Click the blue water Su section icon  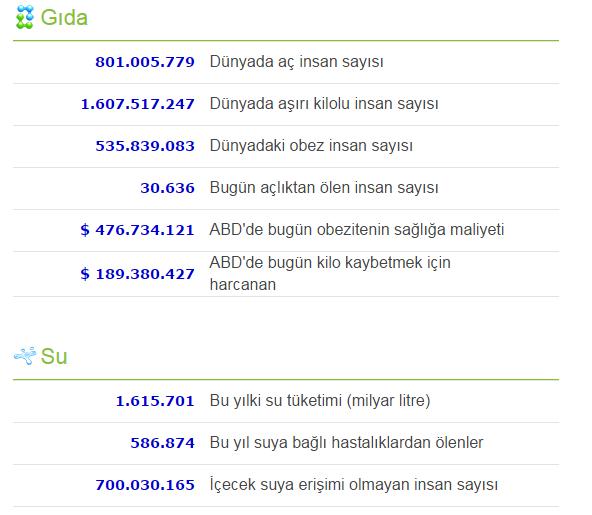pyautogui.click(x=25, y=355)
